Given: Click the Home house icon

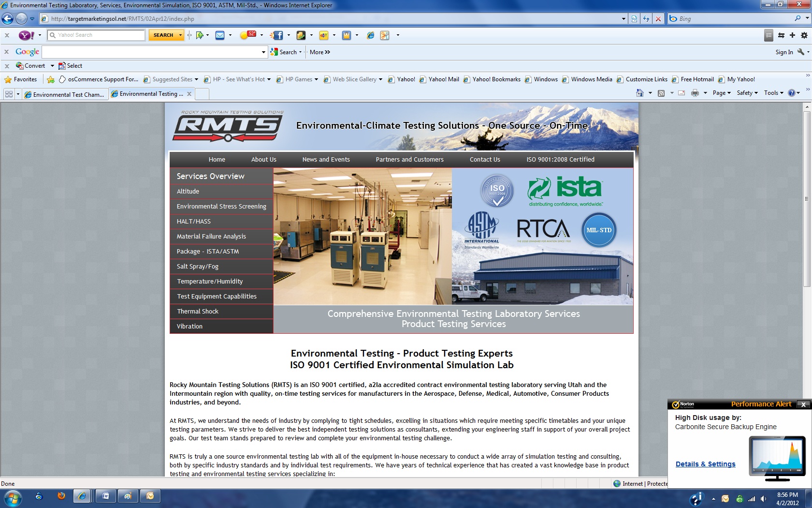Looking at the screenshot, I should 639,93.
